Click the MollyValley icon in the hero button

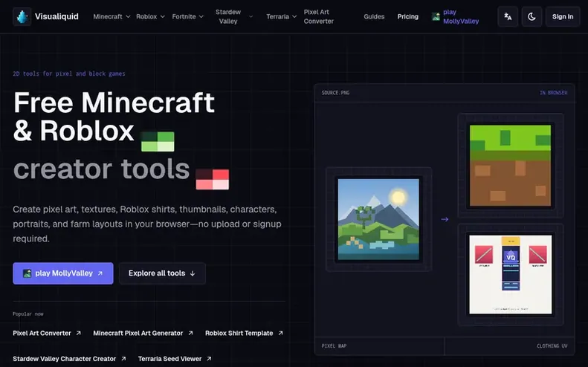click(x=27, y=273)
